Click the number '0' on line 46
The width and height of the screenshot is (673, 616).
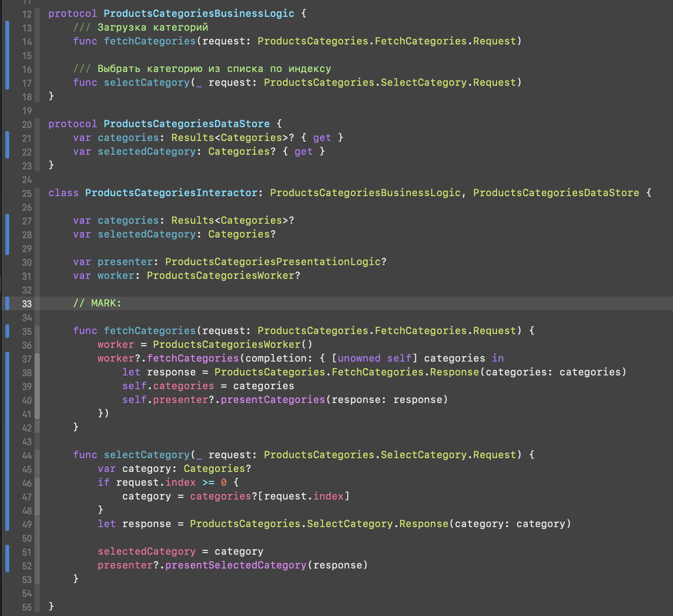224,482
